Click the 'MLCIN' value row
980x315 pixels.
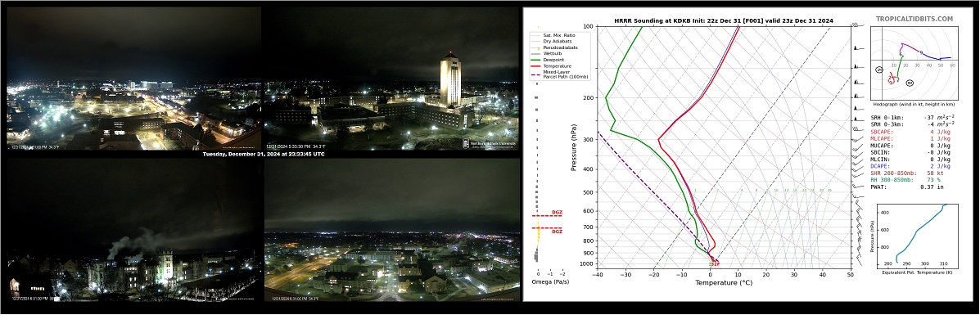(910, 159)
